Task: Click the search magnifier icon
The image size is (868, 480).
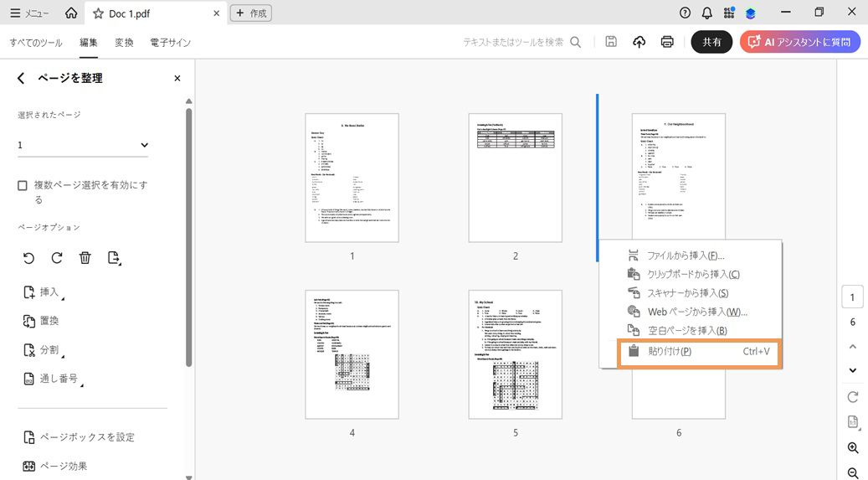Action: [x=576, y=42]
